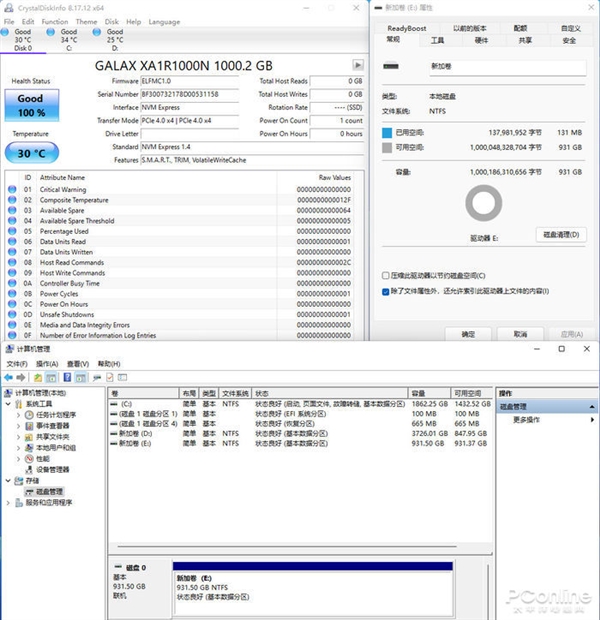
Task: Click the Disk Cleanup button
Action: coord(561,234)
